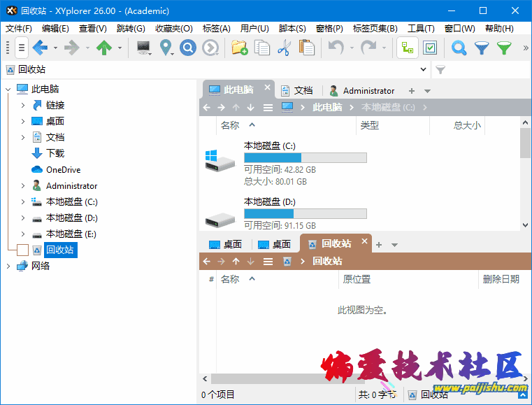Close the 此电脑 tab
Image resolution: width=532 pixels, height=405 pixels.
click(267, 87)
